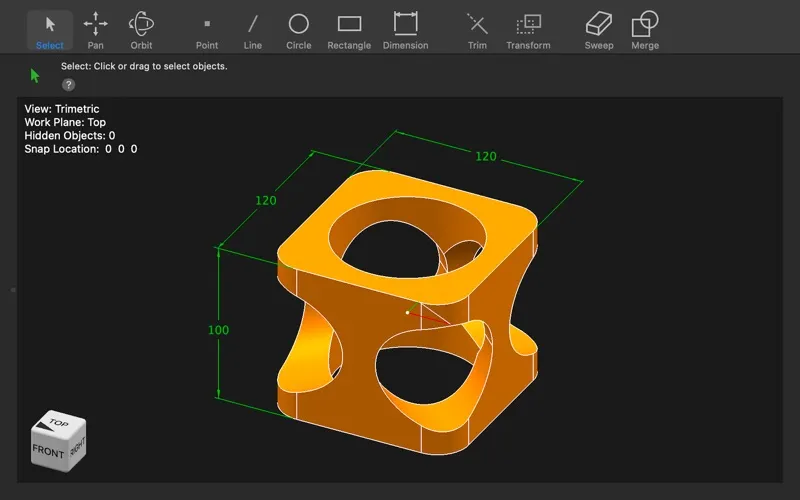Select the Line tool

point(253,31)
